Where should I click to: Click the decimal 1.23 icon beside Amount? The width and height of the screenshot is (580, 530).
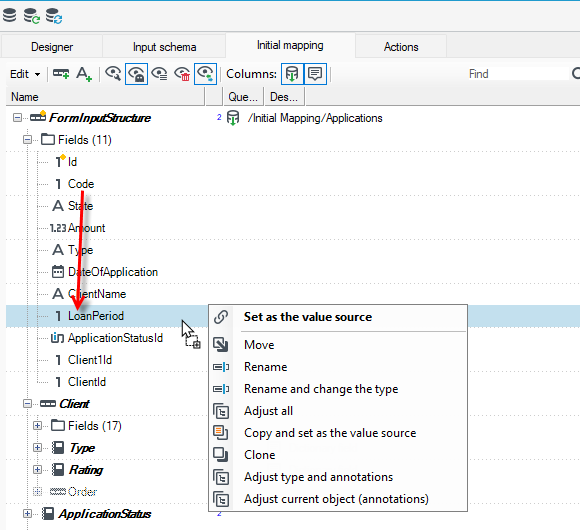[x=58, y=228]
